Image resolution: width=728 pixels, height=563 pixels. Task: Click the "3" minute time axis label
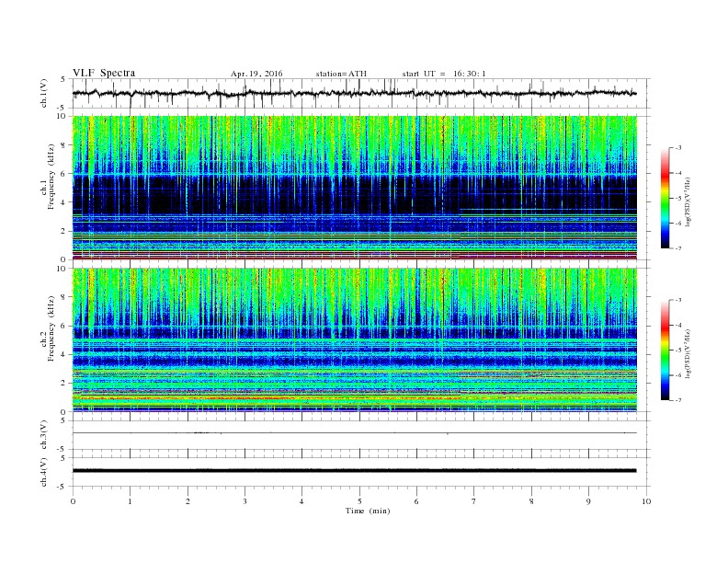pos(245,501)
